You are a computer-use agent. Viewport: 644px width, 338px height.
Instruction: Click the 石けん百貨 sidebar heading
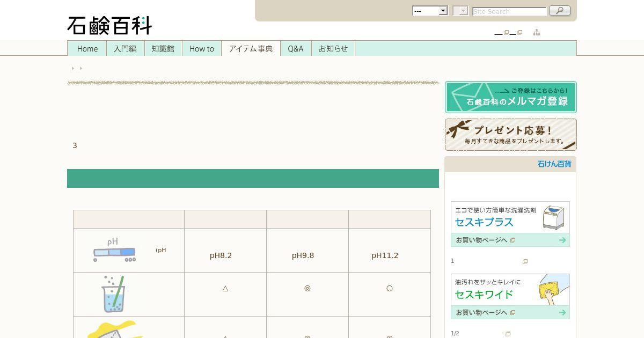tap(554, 164)
